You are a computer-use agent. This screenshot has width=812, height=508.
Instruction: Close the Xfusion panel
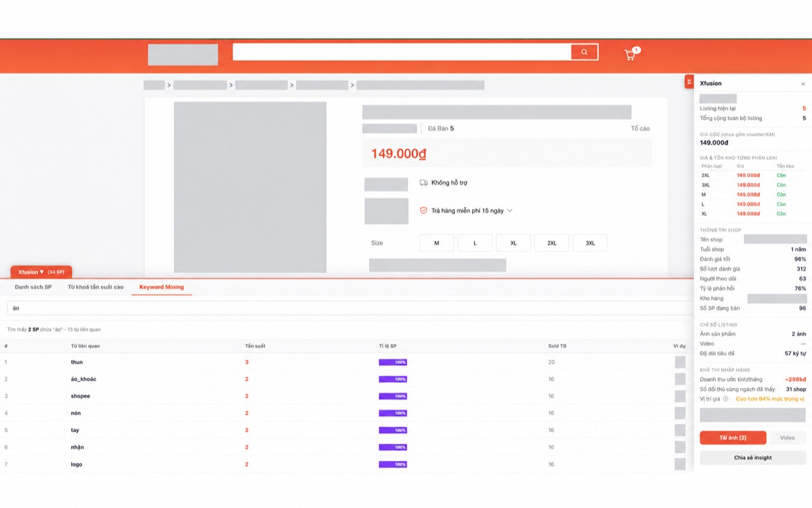coord(803,84)
